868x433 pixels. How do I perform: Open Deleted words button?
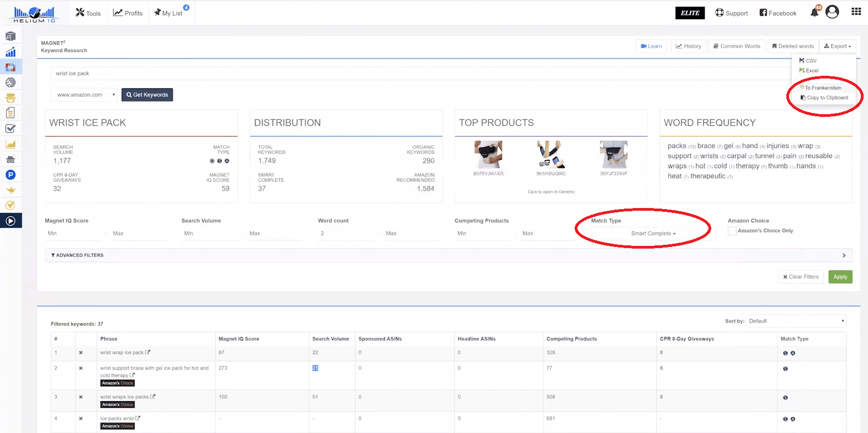tap(793, 46)
